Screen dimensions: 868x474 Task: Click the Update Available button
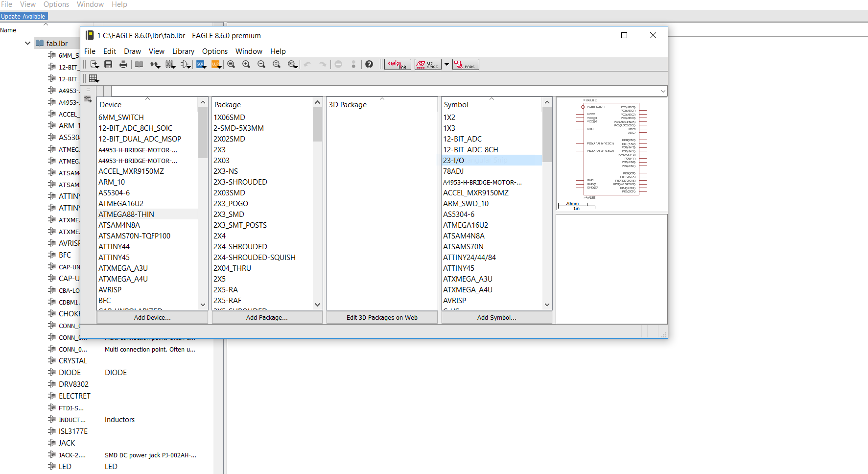coord(23,16)
